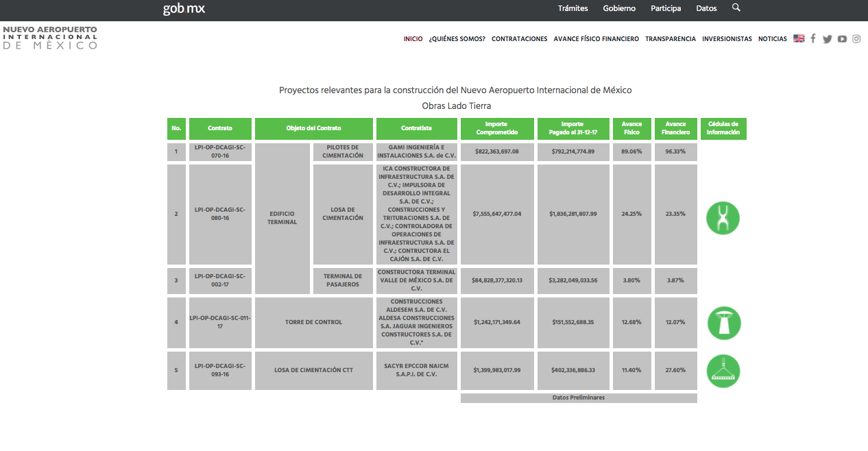Click the 3.80% physical progress value

[x=631, y=280]
